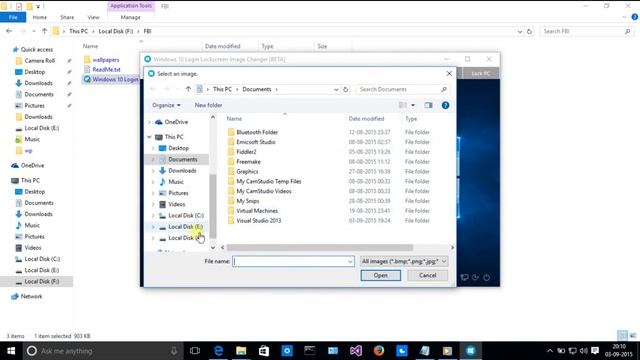Viewport: 640px width, 360px height.
Task: Open Firefox from the taskbar
Action: click(x=379, y=351)
